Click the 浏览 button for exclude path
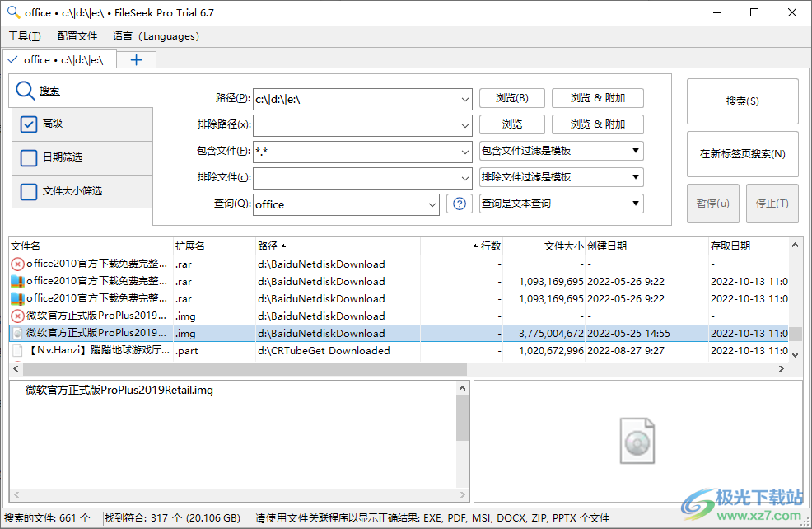The width and height of the screenshot is (812, 529). point(511,124)
